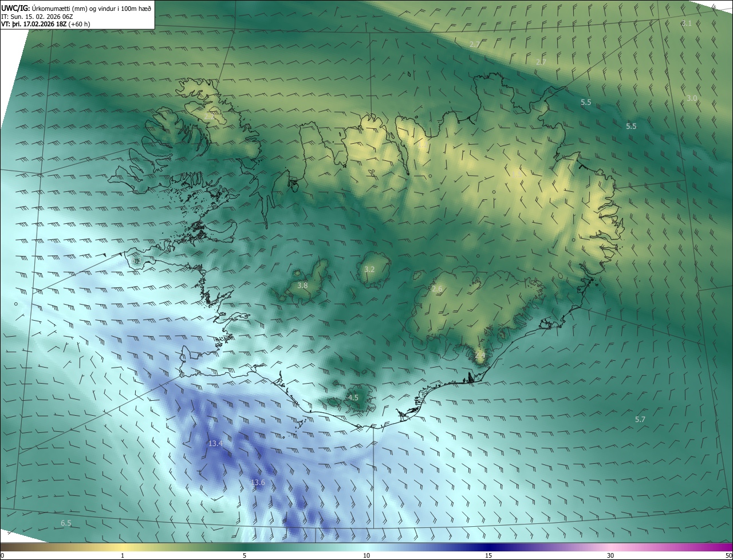Click the 3.8 value label
733x560 pixels.
303,285
